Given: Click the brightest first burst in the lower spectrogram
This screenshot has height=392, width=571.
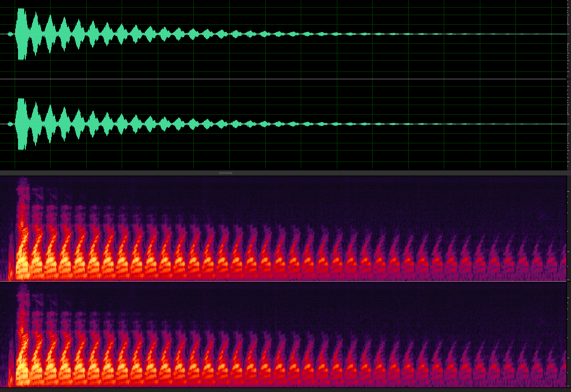Looking at the screenshot, I should click(23, 335).
